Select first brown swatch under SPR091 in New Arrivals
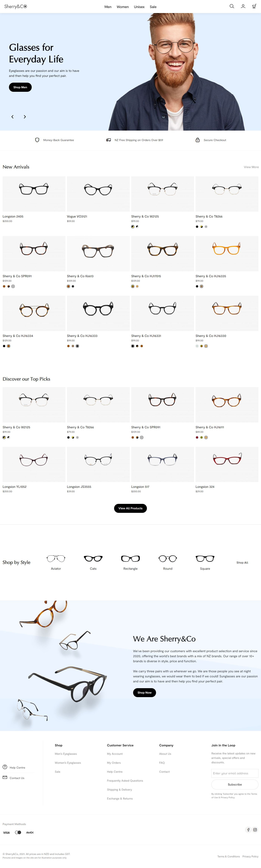Screen dimensions: 261x868 (x=4, y=286)
